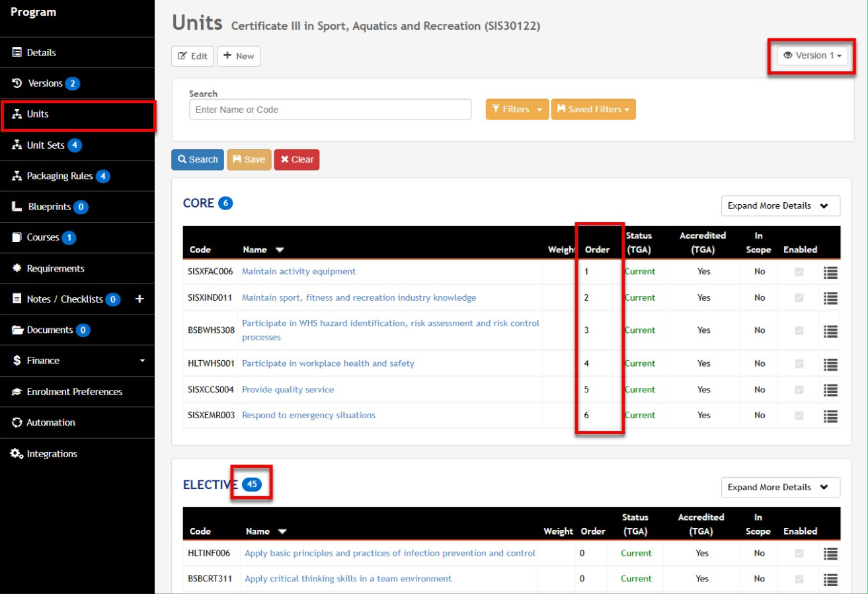Screen dimensions: 868x594
Task: Open Integrations in the sidebar
Action: (x=77, y=454)
